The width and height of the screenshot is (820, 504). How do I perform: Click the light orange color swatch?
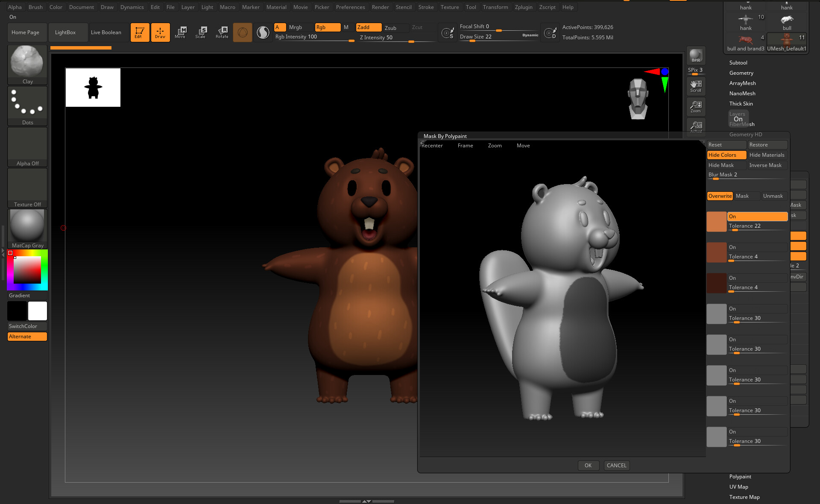[x=717, y=222]
